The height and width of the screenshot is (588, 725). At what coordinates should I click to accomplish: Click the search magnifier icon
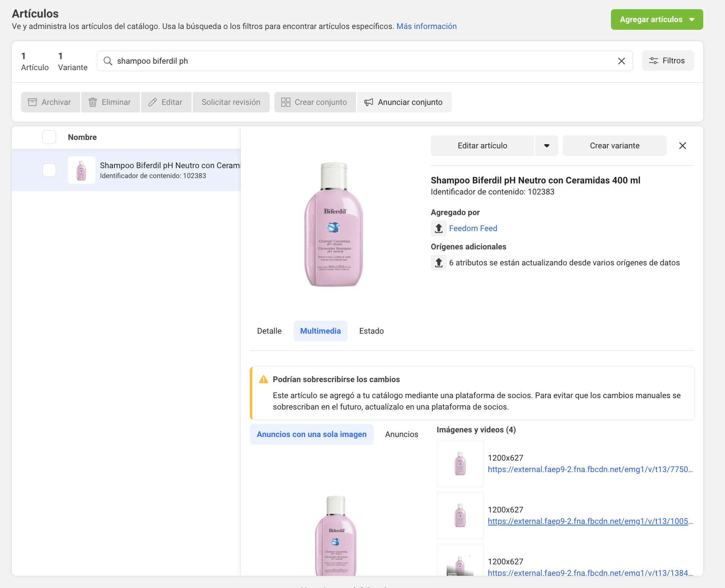coord(108,61)
